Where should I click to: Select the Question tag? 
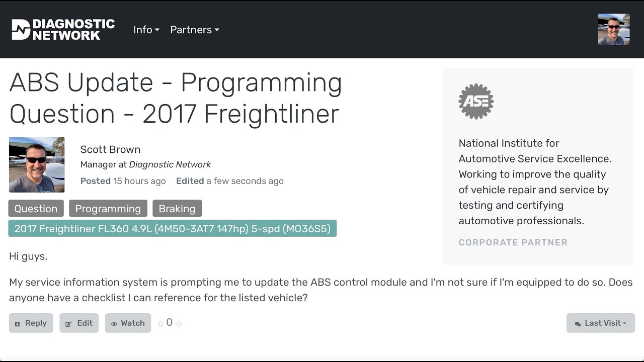coord(36,209)
